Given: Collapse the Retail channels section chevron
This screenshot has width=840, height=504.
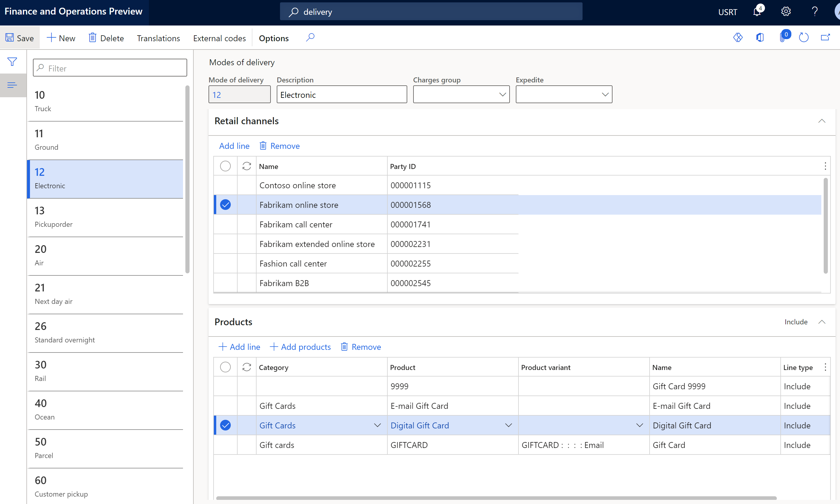Looking at the screenshot, I should [x=822, y=121].
